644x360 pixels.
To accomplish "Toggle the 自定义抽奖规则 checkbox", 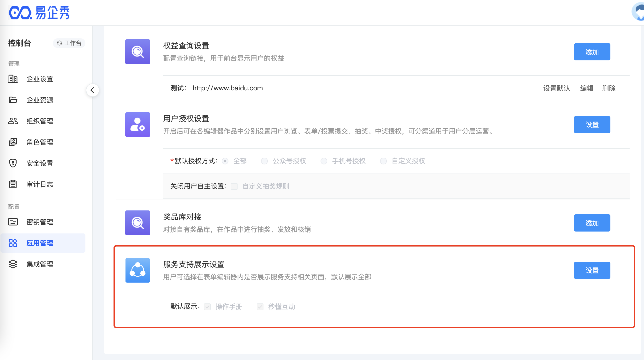I will pos(234,186).
